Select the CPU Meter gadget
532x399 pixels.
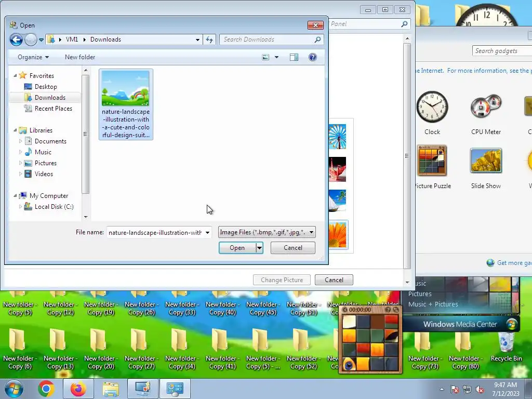(486, 113)
